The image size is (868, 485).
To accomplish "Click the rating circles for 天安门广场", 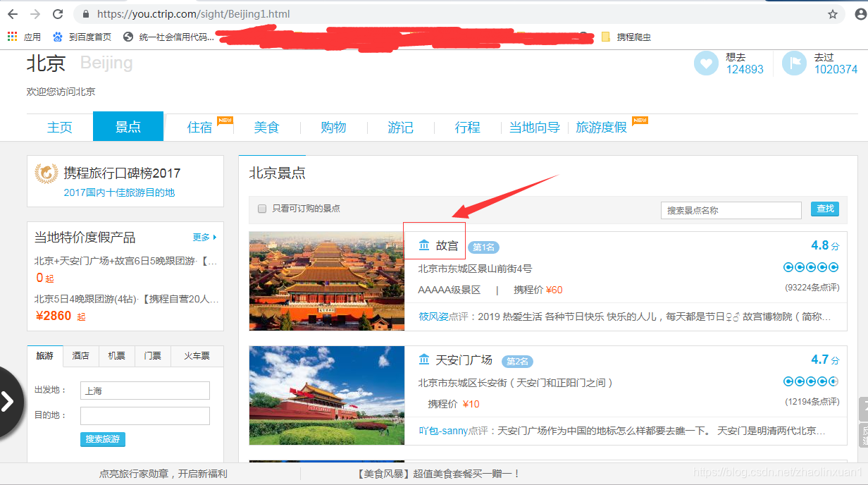I will [x=811, y=381].
